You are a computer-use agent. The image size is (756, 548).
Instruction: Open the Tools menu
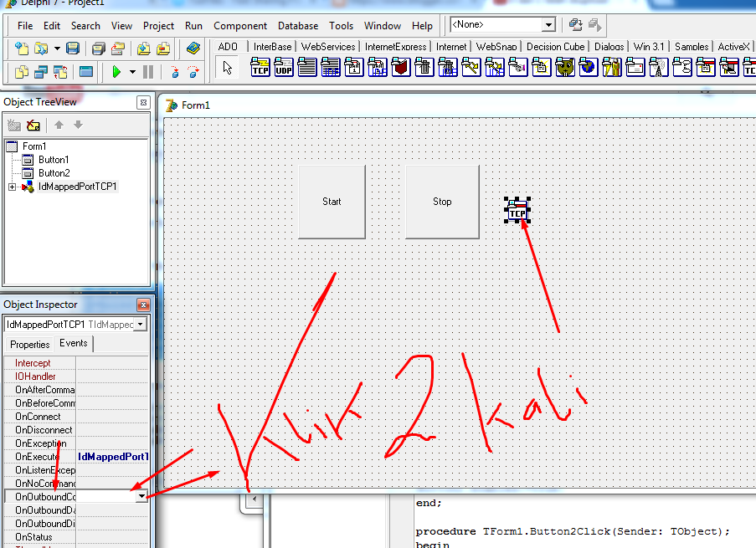[341, 26]
